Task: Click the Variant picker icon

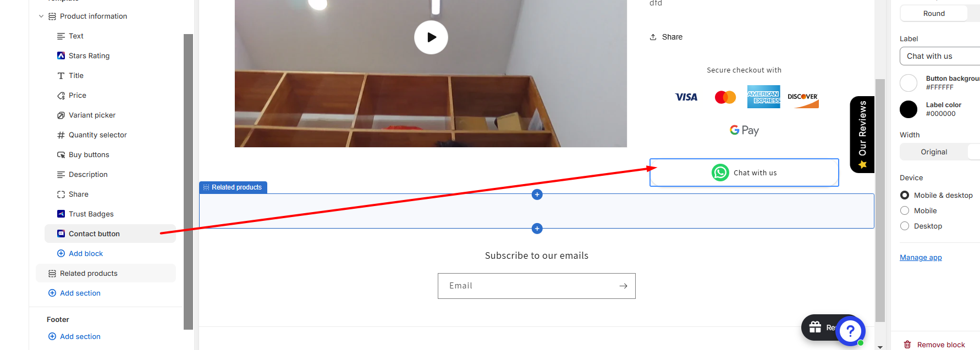Action: (61, 115)
